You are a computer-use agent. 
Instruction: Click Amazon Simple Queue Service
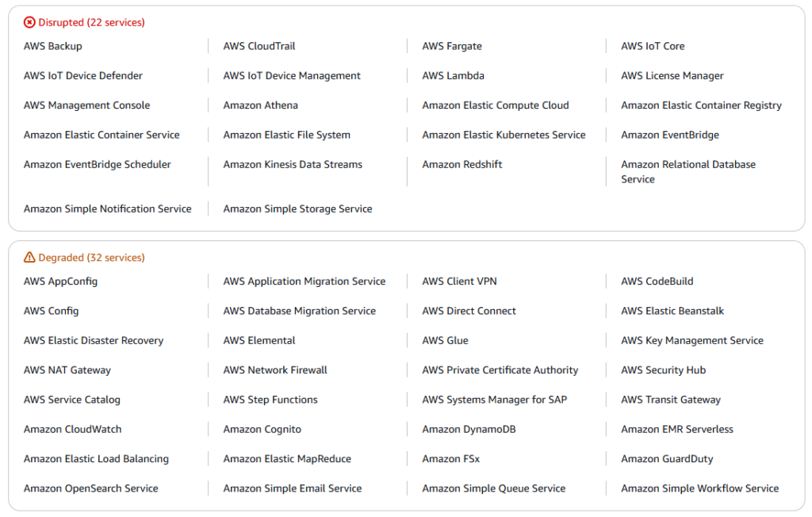[x=493, y=489]
